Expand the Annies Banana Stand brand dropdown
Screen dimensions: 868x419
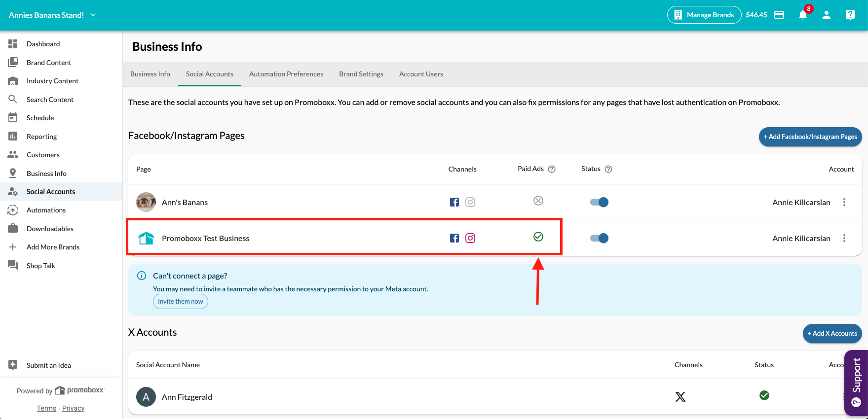52,15
